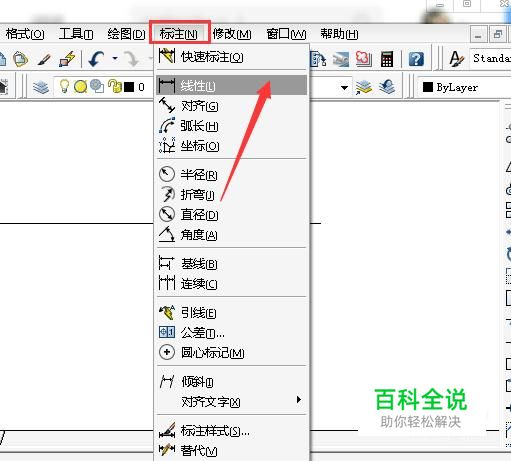Open the undo history dropdown arrow
This screenshot has width=511, height=461.
(115, 59)
